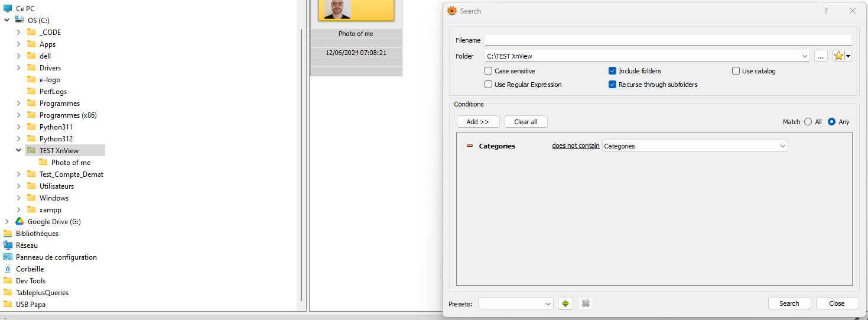Screen dimensions: 868x320
Task: Open the favorites dropdown arrow beside star
Action: click(848, 56)
